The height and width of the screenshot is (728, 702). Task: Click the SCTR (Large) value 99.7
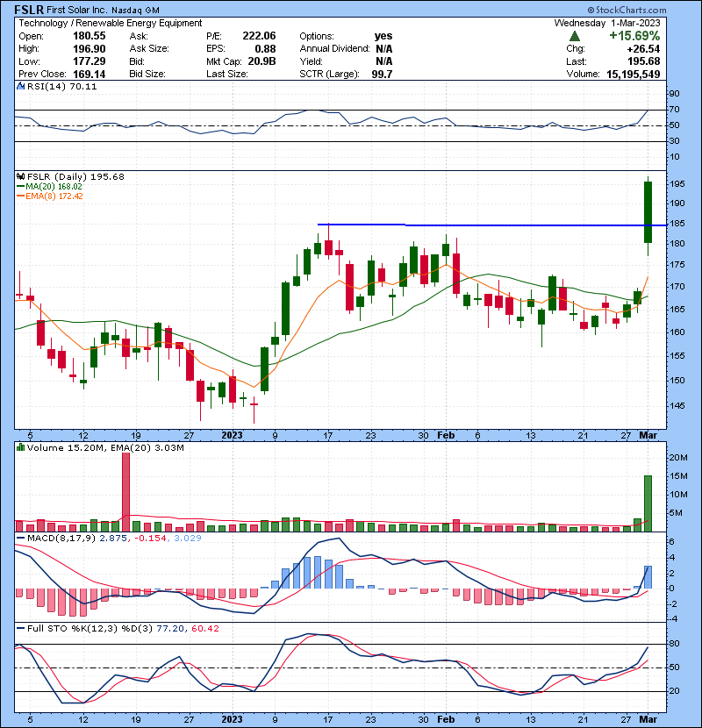pos(382,75)
